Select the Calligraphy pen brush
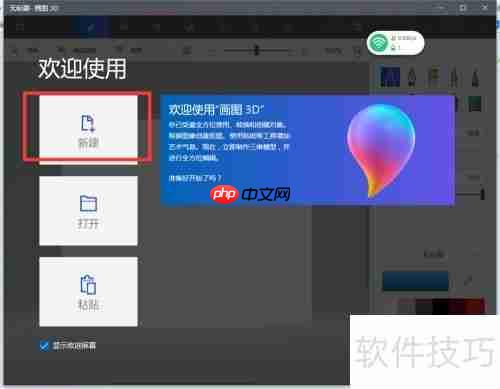 pyautogui.click(x=412, y=77)
